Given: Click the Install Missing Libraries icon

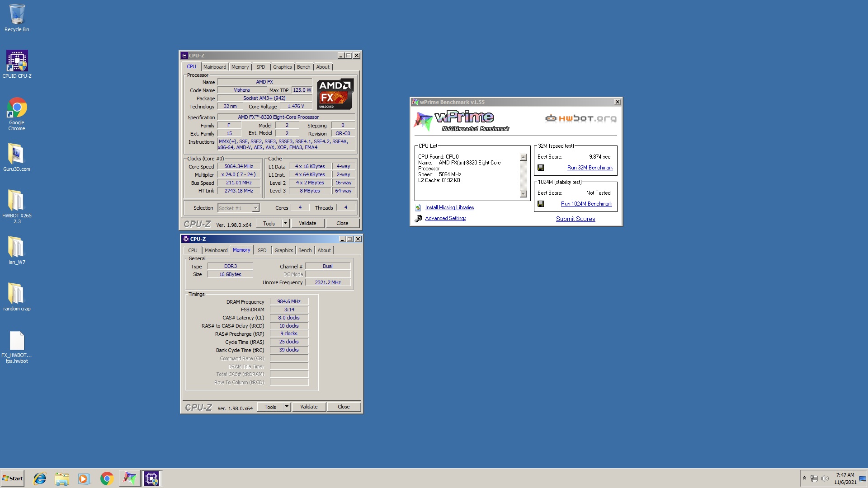Looking at the screenshot, I should coord(418,208).
